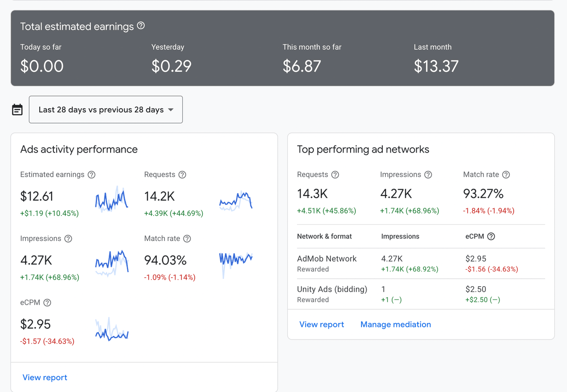
Task: Click the -$1.57 (-34.63%) eCPM change
Action: tap(47, 341)
